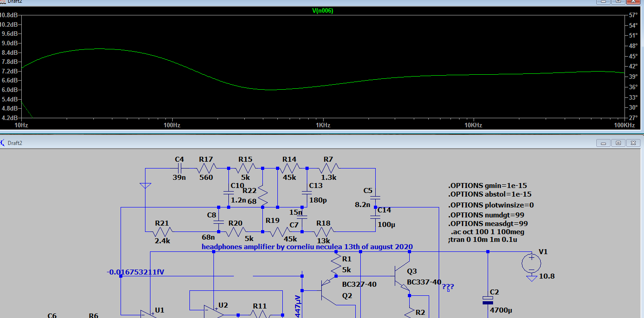
Task: Click the ground symbol below V1
Action: tap(531, 278)
